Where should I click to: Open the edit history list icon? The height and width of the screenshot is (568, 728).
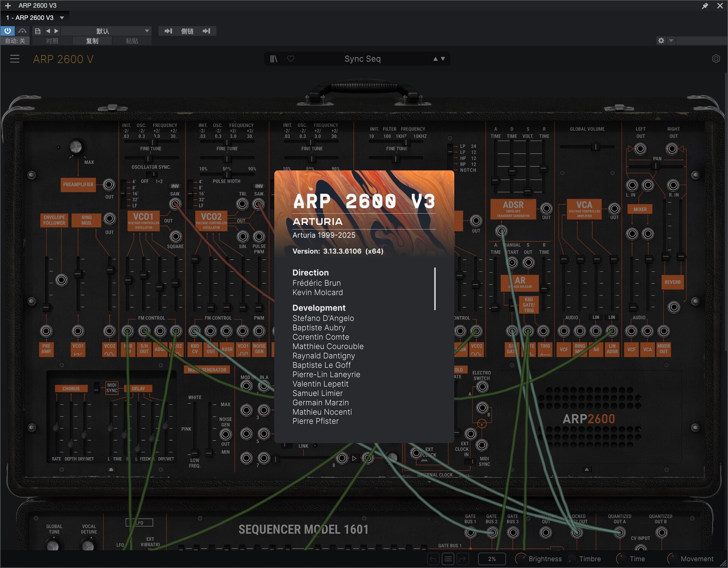[448, 559]
